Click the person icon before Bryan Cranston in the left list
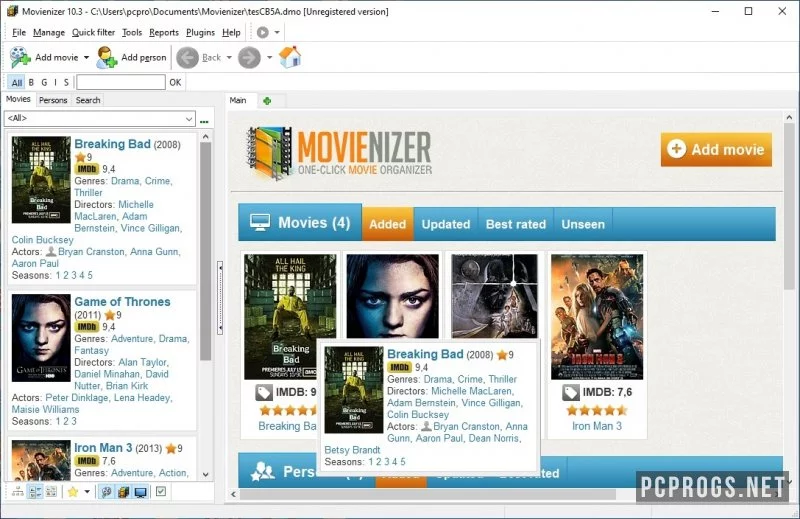 pos(51,252)
